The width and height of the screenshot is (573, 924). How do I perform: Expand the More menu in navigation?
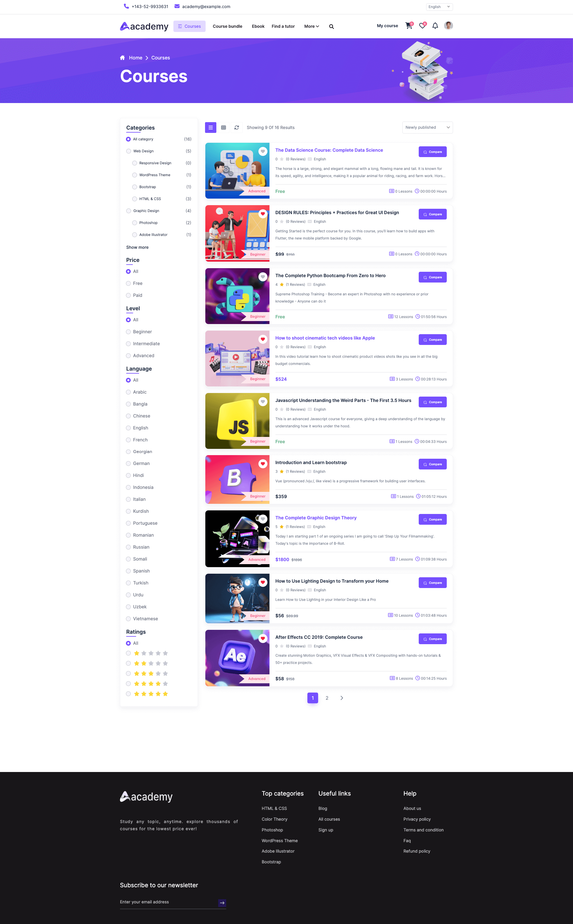coord(312,26)
